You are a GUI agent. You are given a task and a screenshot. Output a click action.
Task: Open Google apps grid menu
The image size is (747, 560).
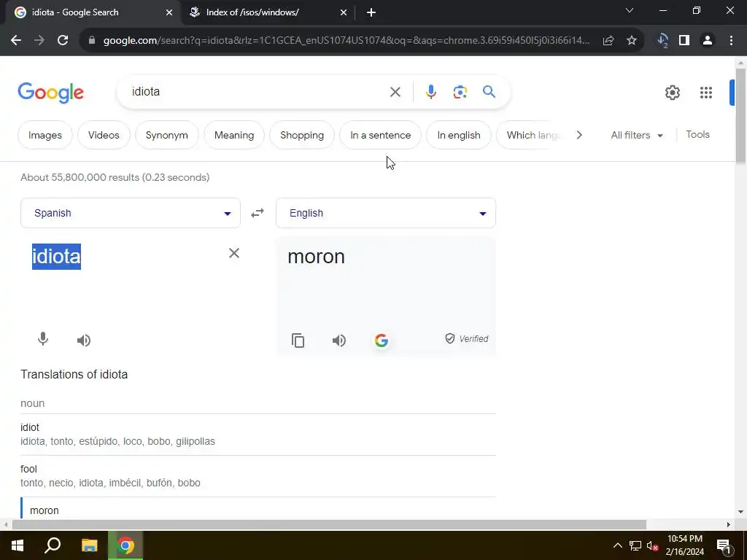click(705, 93)
